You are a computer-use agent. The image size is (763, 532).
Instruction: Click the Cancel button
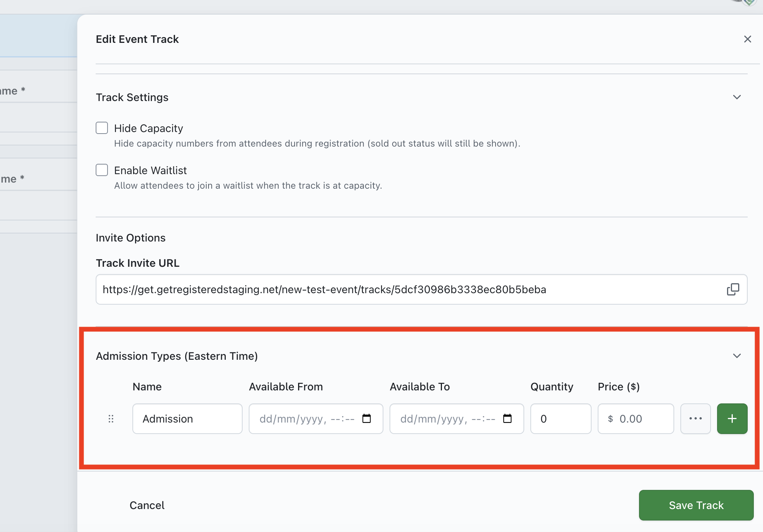click(x=147, y=505)
